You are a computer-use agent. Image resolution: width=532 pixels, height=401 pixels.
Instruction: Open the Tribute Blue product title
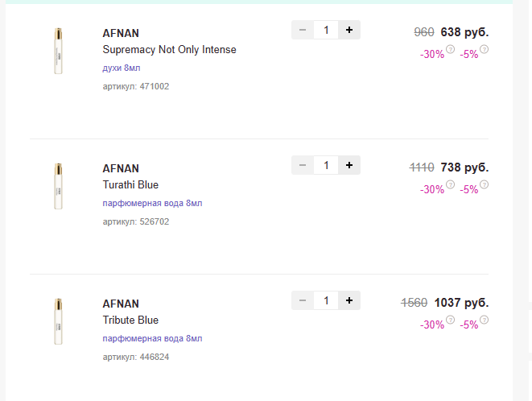130,320
